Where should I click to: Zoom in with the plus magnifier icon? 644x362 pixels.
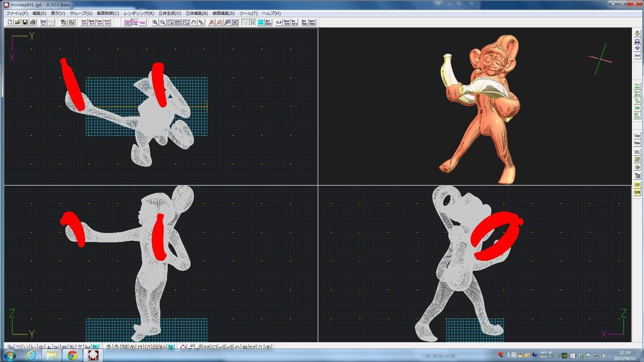coord(155,22)
